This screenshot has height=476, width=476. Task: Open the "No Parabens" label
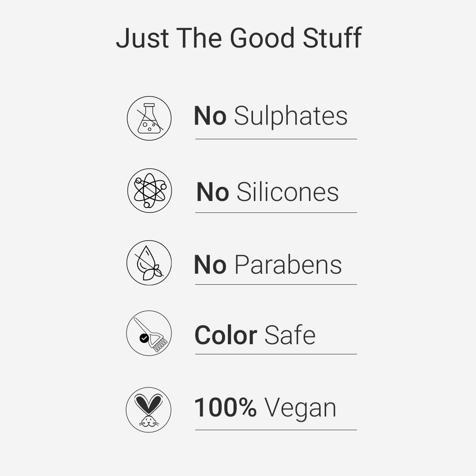(x=268, y=264)
